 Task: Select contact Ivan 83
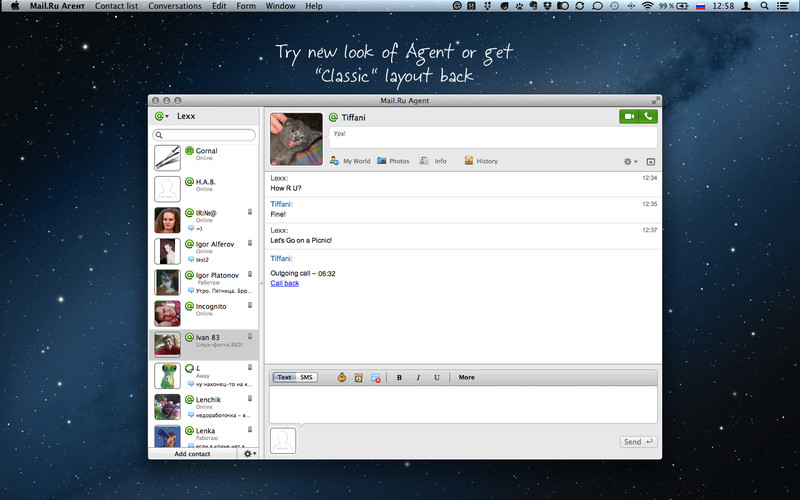pos(204,344)
